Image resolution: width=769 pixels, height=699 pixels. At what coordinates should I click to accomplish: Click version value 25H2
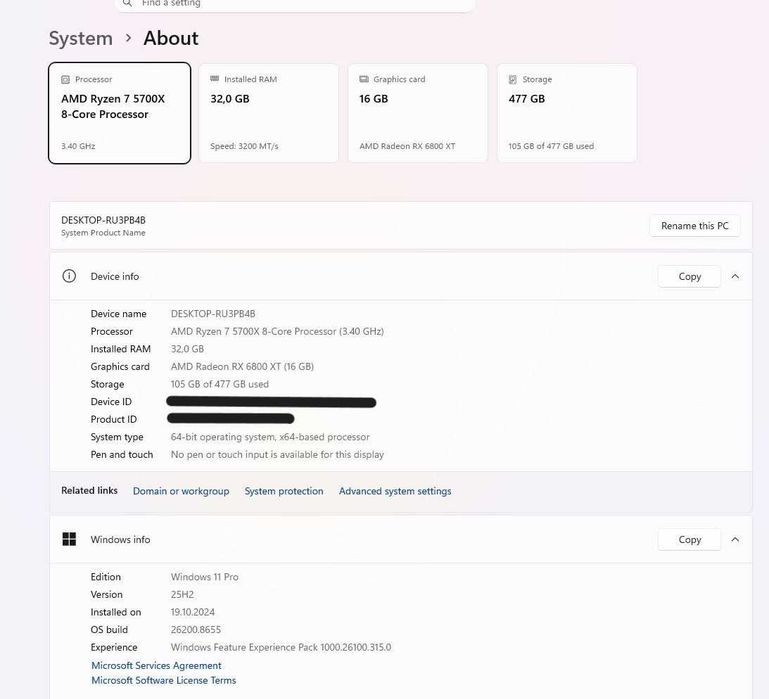point(182,595)
